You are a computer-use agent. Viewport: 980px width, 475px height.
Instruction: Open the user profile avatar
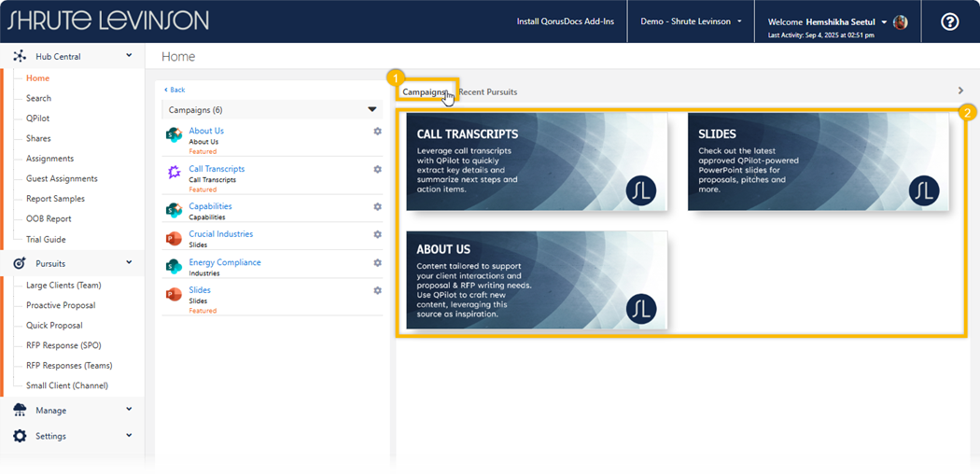click(900, 21)
